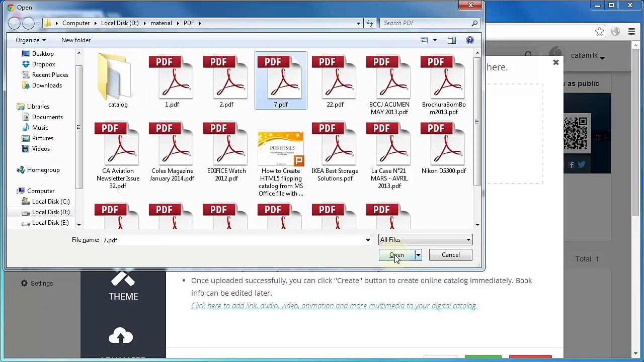644x362 pixels.
Task: Open the Music library
Action: pyautogui.click(x=40, y=128)
